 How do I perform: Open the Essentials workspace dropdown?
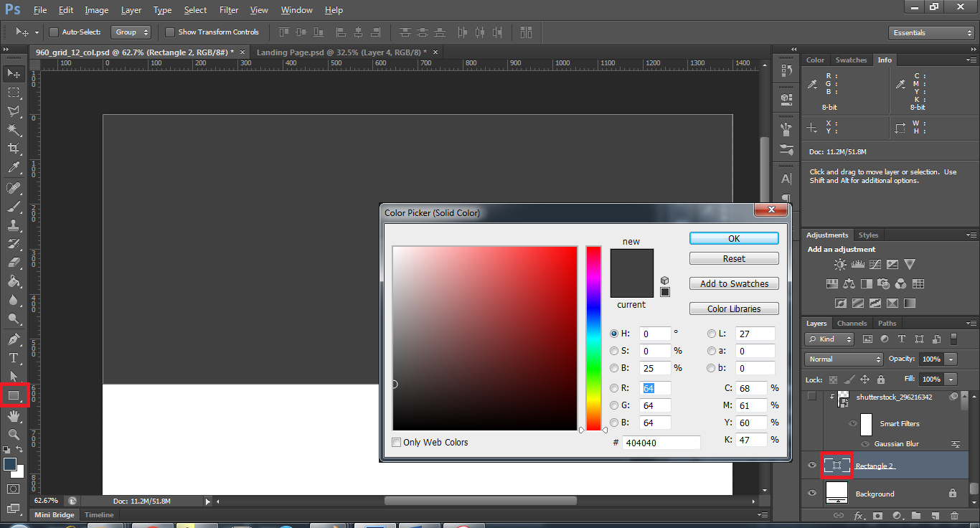[x=930, y=32]
